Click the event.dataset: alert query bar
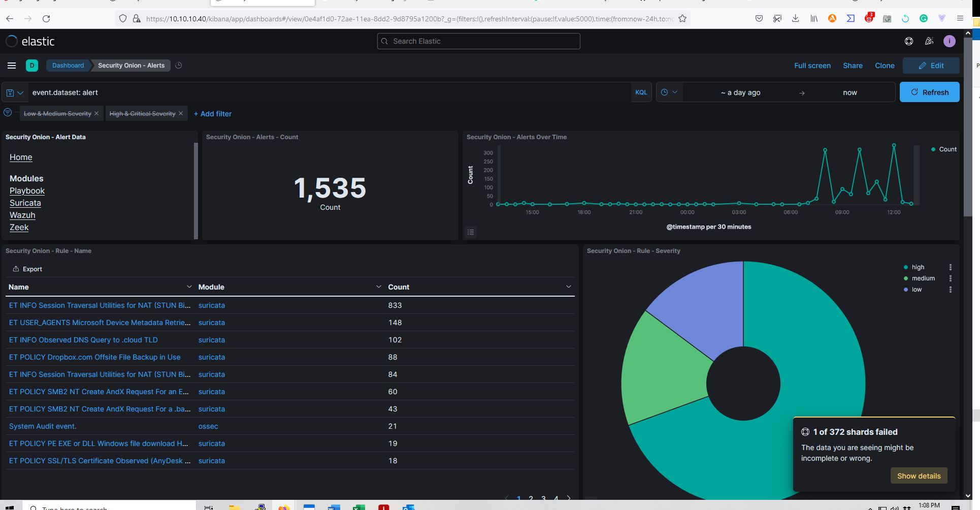This screenshot has width=980, height=510. pyautogui.click(x=329, y=92)
